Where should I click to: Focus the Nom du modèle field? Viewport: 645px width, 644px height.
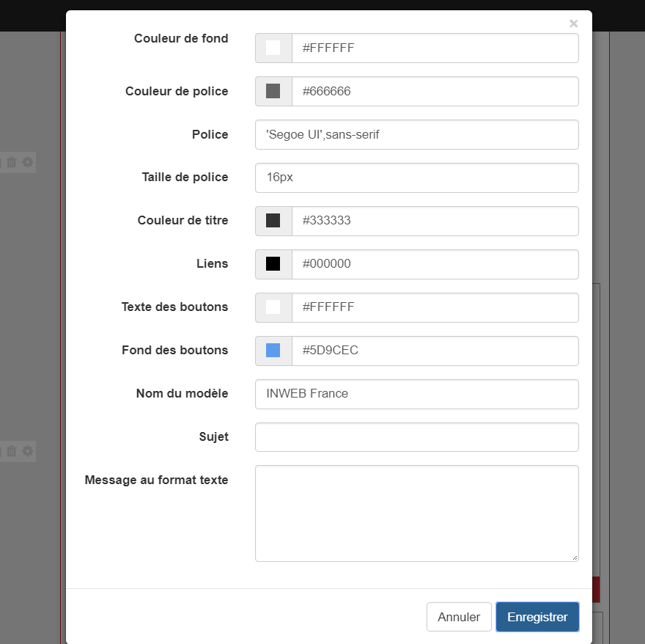[417, 394]
